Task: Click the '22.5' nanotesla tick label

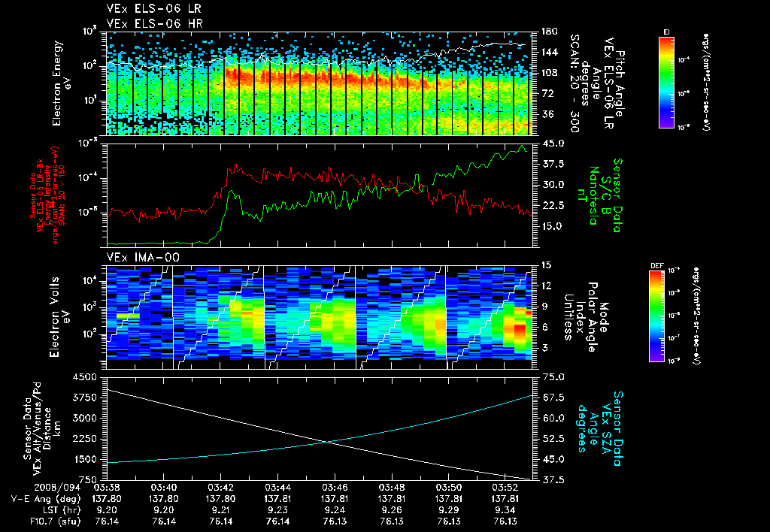Action: pos(552,206)
